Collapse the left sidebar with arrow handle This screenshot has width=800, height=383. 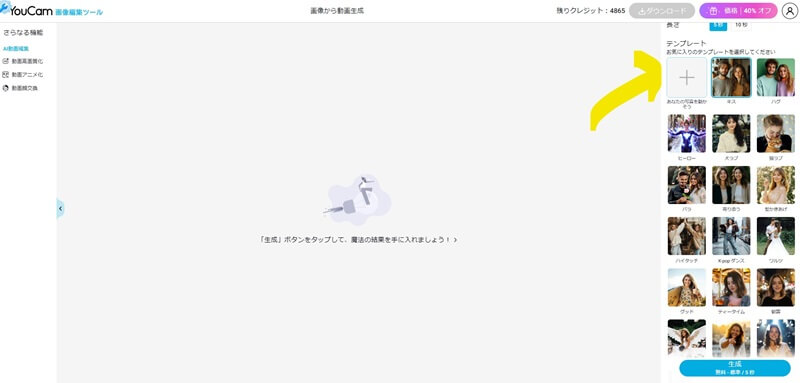[60, 209]
